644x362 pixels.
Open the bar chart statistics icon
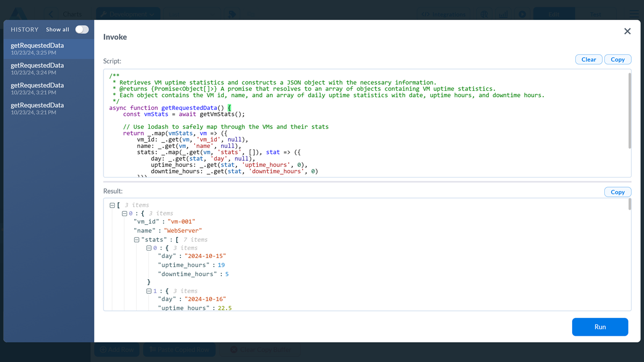[x=503, y=14]
